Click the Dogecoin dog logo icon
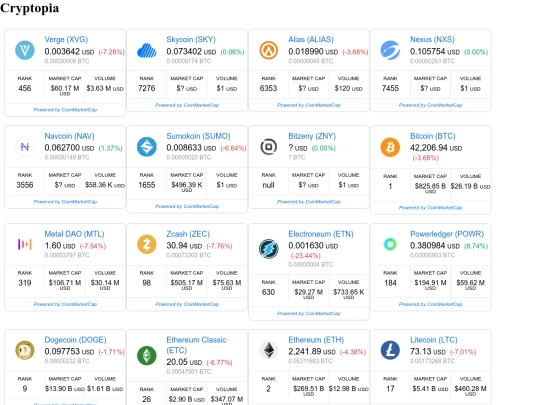The width and height of the screenshot is (540, 405). point(25,350)
